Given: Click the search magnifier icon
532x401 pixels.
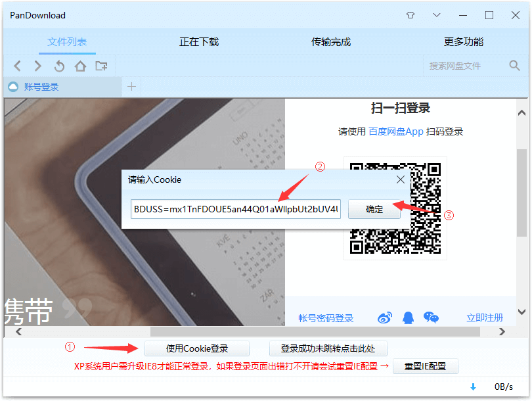Looking at the screenshot, I should (514, 66).
